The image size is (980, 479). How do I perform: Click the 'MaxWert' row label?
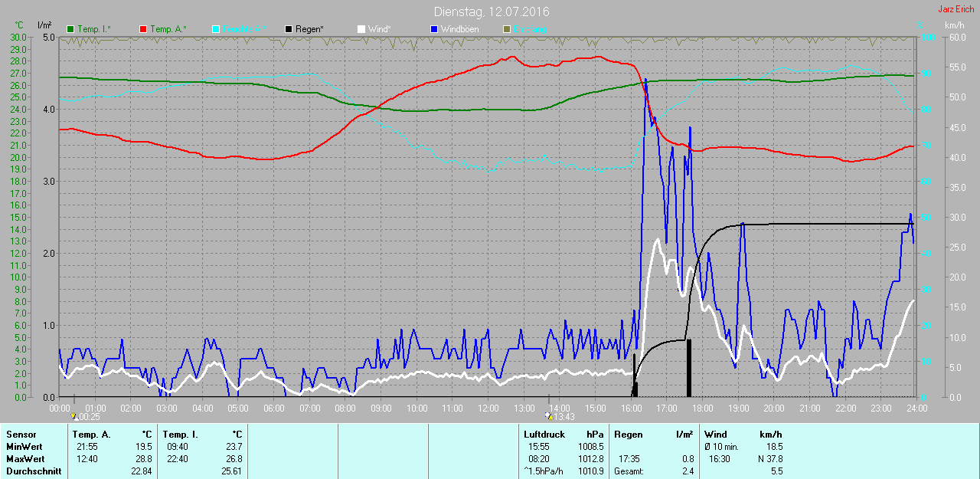coord(24,459)
